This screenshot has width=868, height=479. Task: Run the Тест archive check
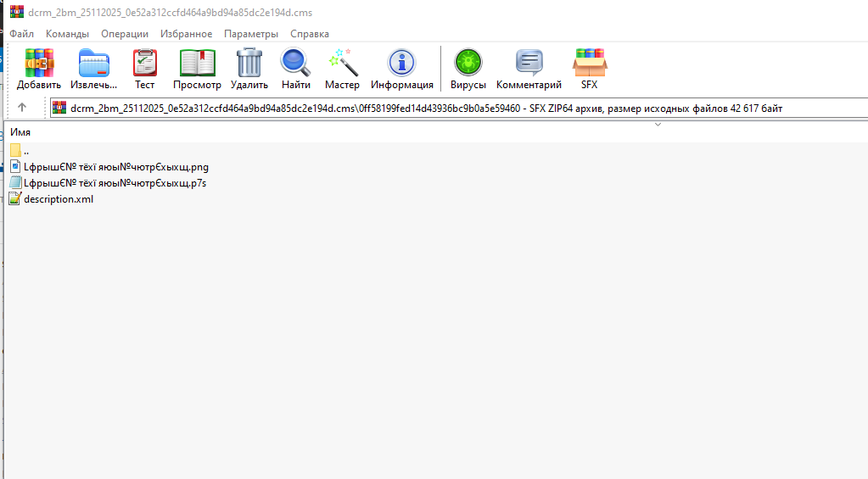(x=144, y=69)
